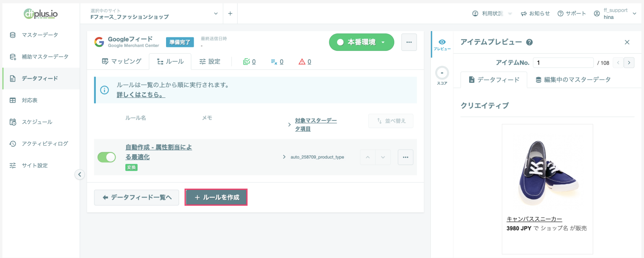This screenshot has width=644, height=258.
Task: Open ff_support user account menu
Action: tap(615, 13)
